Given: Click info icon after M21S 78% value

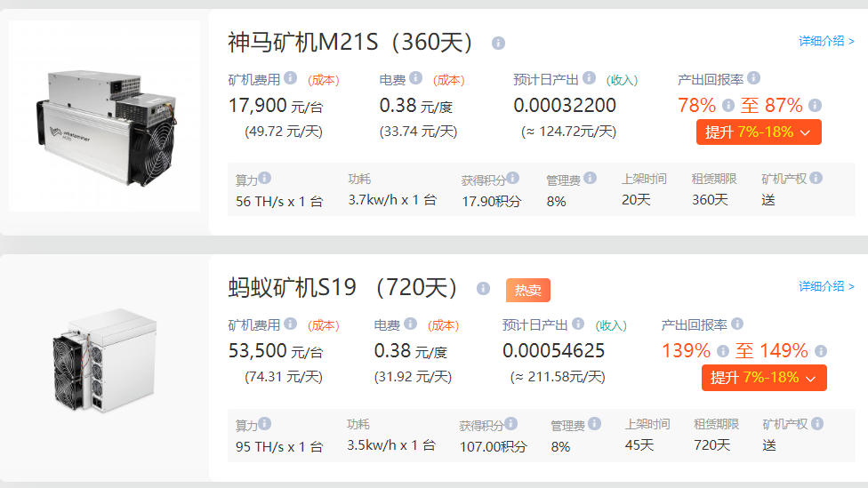Looking at the screenshot, I should point(728,105).
